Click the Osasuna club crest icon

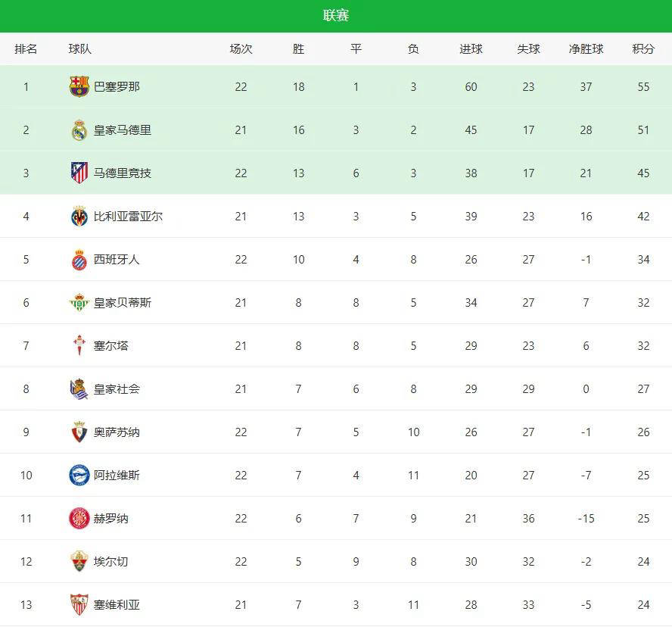[79, 432]
